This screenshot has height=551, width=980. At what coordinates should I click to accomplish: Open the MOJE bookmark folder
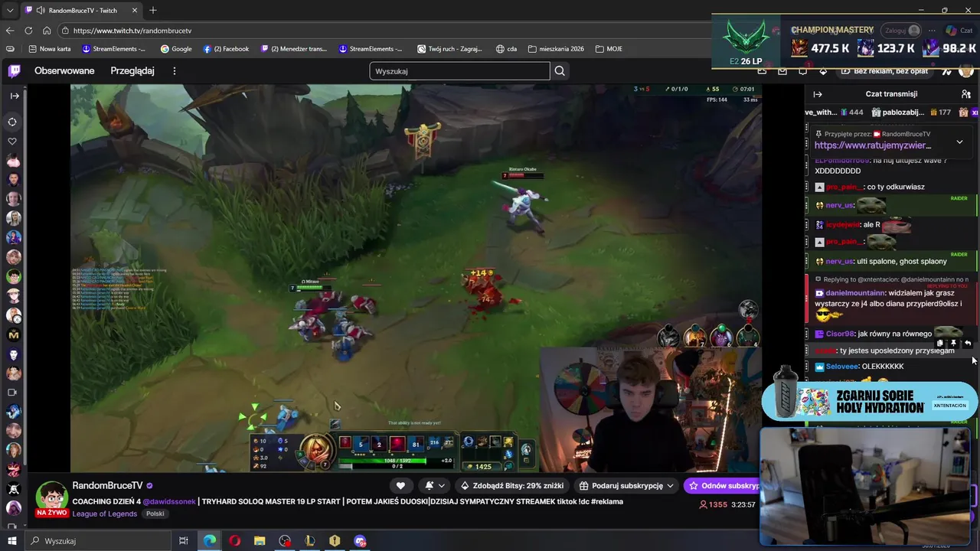pyautogui.click(x=609, y=49)
